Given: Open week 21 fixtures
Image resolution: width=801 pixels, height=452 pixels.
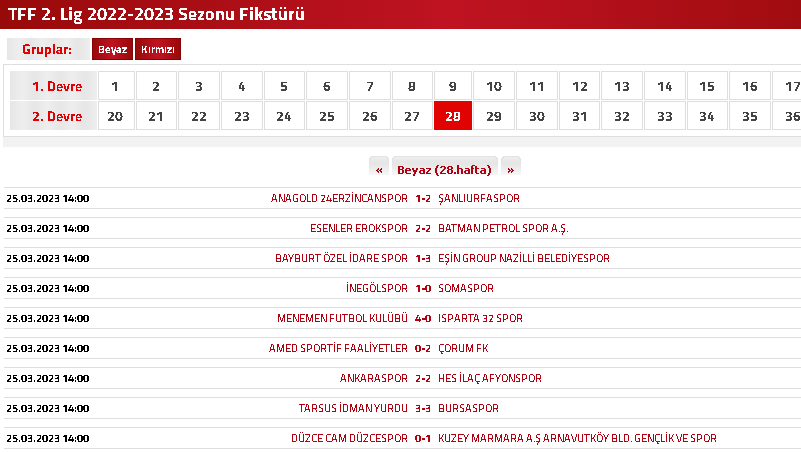Looking at the screenshot, I should point(156,116).
